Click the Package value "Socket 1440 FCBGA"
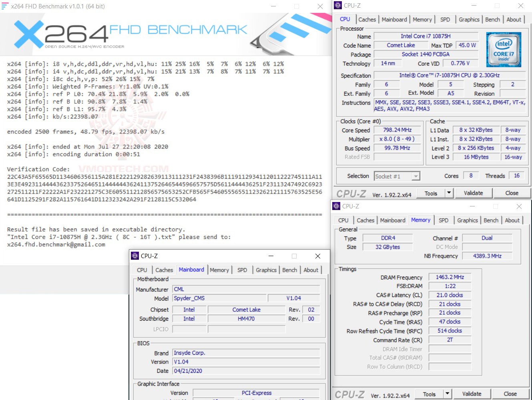Screen dimensions: 532x400 tap(426, 54)
